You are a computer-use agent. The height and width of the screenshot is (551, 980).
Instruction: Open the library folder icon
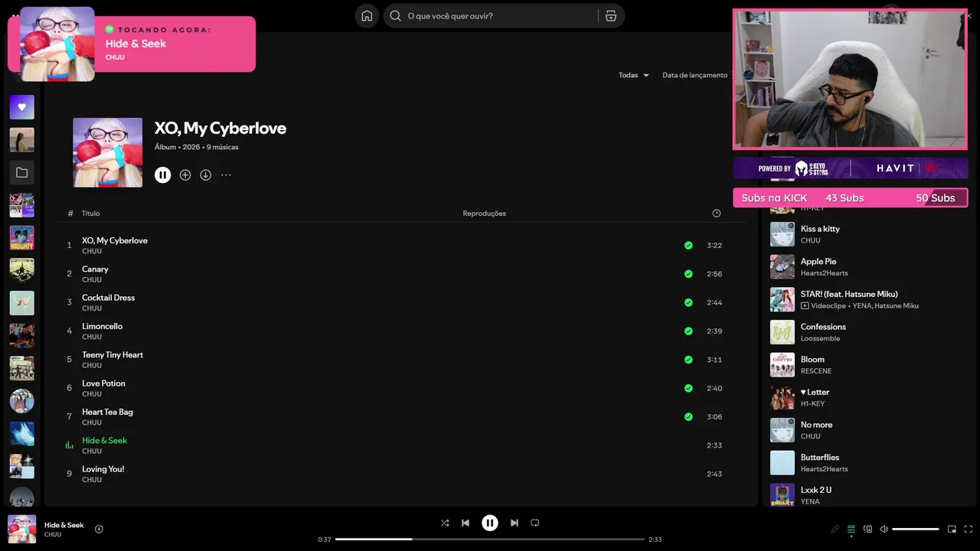[x=21, y=173]
